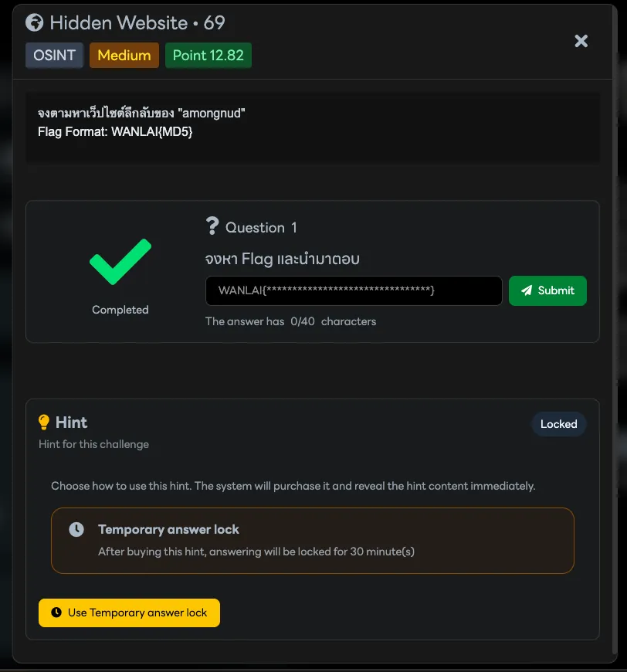Click the clock icon in the lock option card
This screenshot has height=672, width=627.
pos(76,530)
